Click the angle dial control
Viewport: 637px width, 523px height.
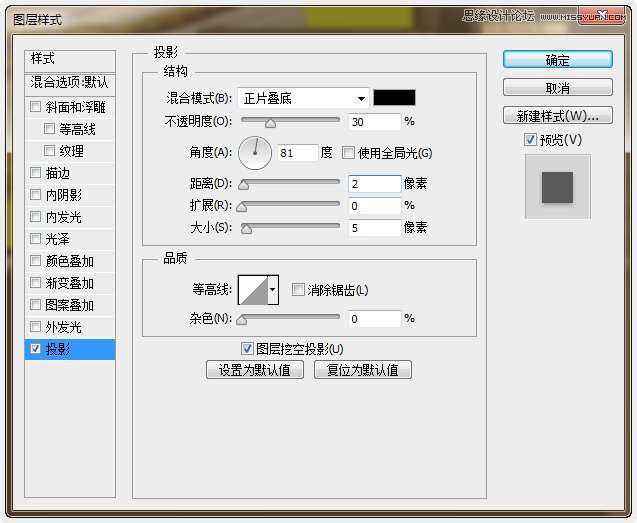(255, 152)
